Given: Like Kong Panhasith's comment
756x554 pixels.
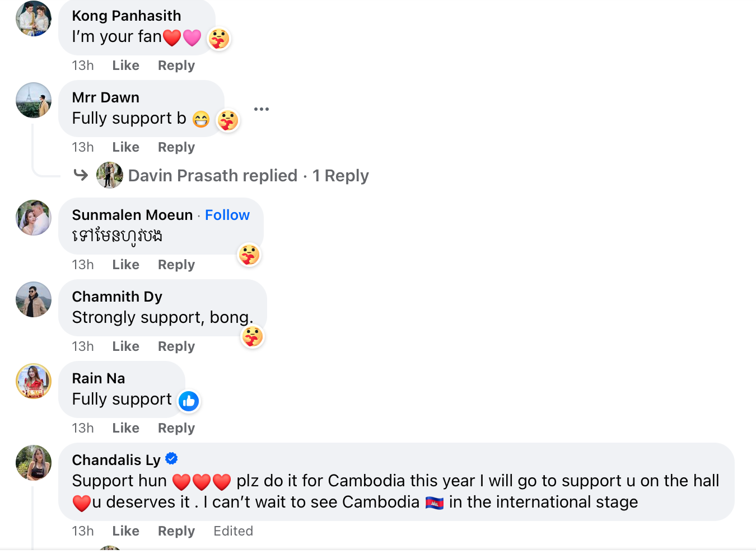Looking at the screenshot, I should click(125, 65).
